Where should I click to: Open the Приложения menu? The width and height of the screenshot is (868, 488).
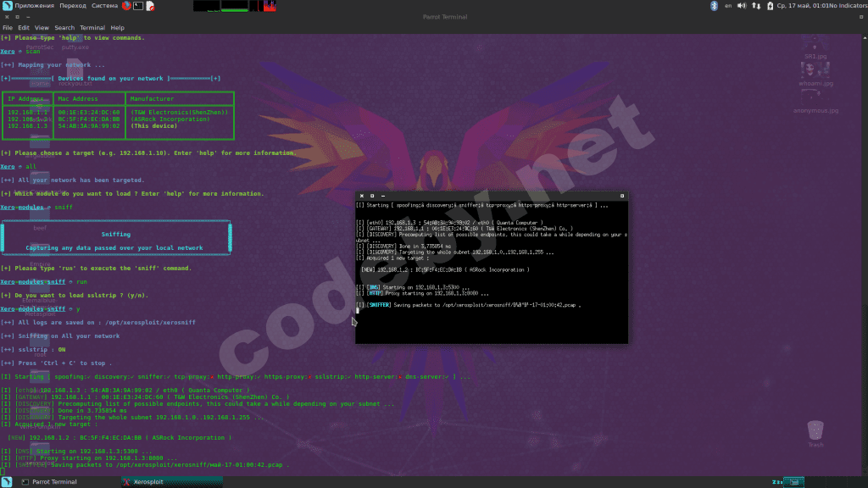pos(34,6)
